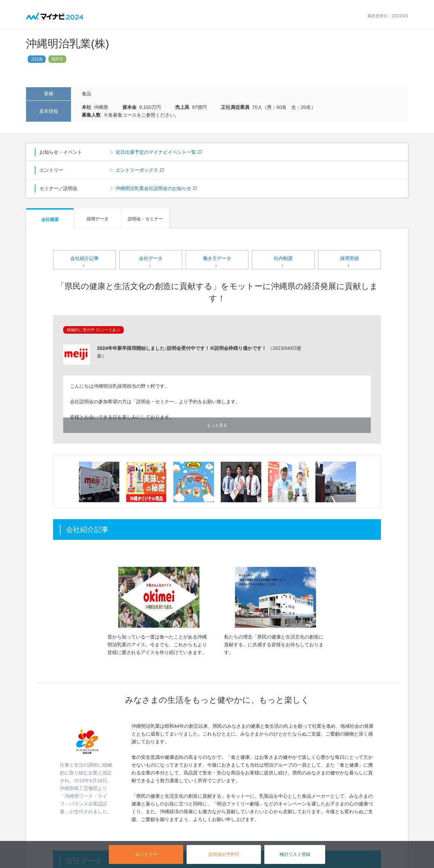
Task: Jump to 会社紹介記事 section
Action: coord(85,260)
